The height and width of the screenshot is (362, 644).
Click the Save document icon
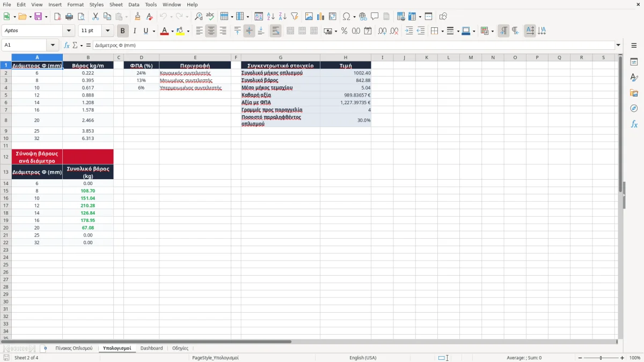click(x=38, y=17)
